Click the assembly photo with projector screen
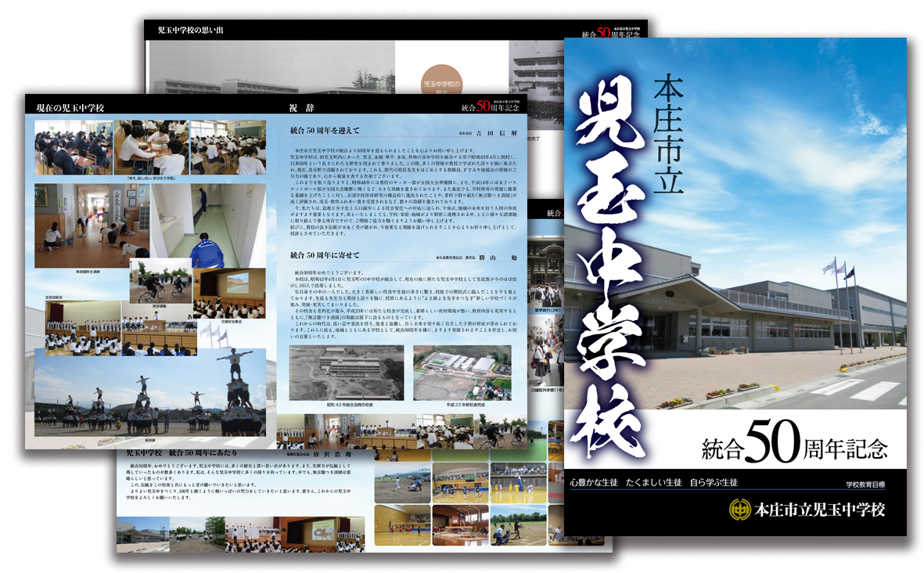The image size is (924, 573). [x=230, y=294]
